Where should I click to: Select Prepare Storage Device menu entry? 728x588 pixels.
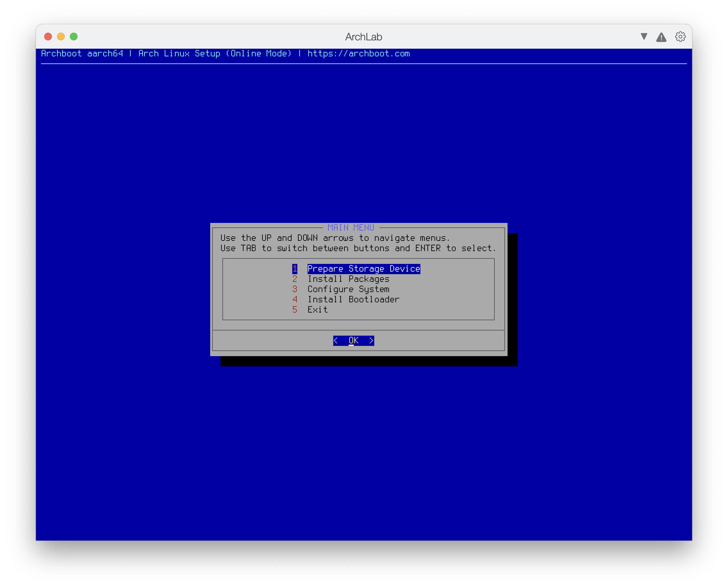click(363, 269)
